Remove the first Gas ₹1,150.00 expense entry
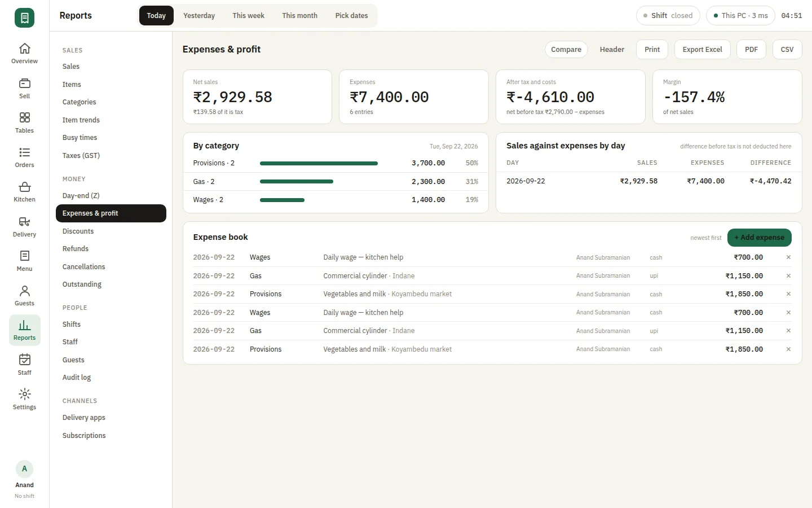This screenshot has width=812, height=508. point(788,276)
